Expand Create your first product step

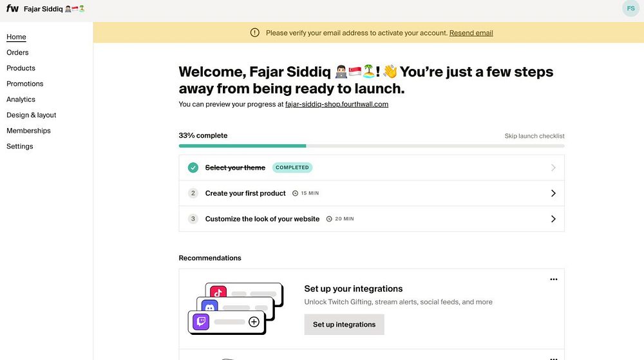[x=553, y=193]
